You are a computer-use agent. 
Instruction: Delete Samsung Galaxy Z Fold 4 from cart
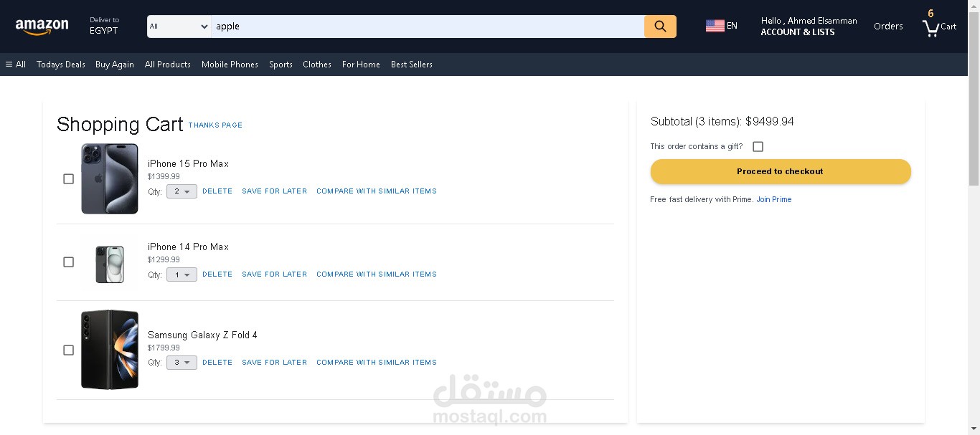coord(217,363)
